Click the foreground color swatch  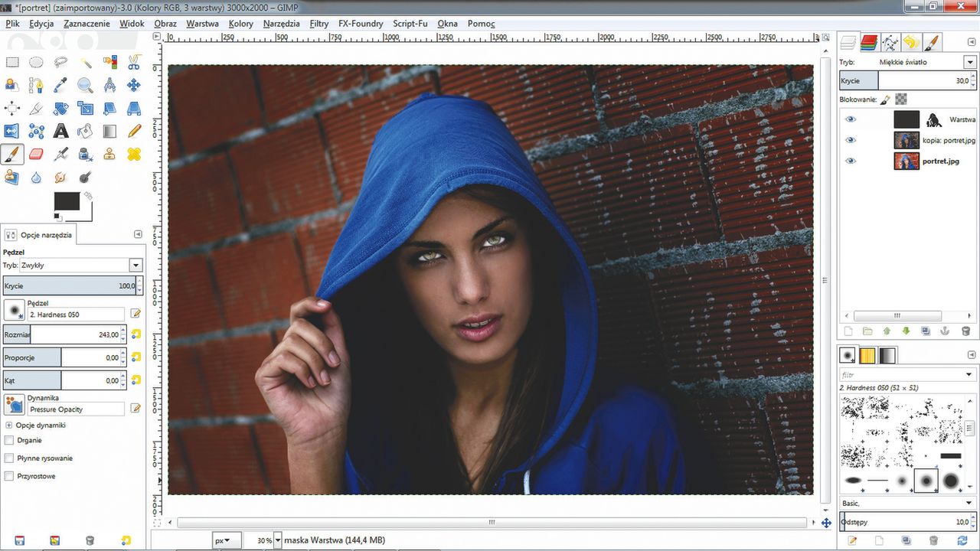click(x=67, y=201)
